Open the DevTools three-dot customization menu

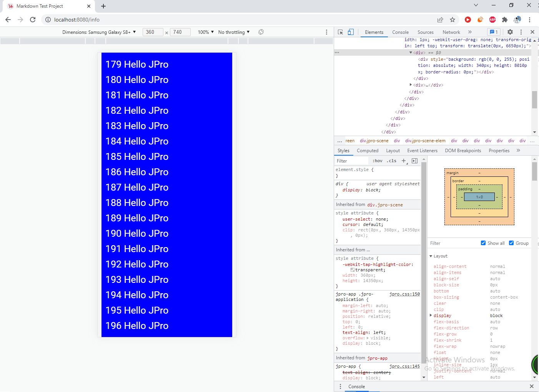(521, 32)
